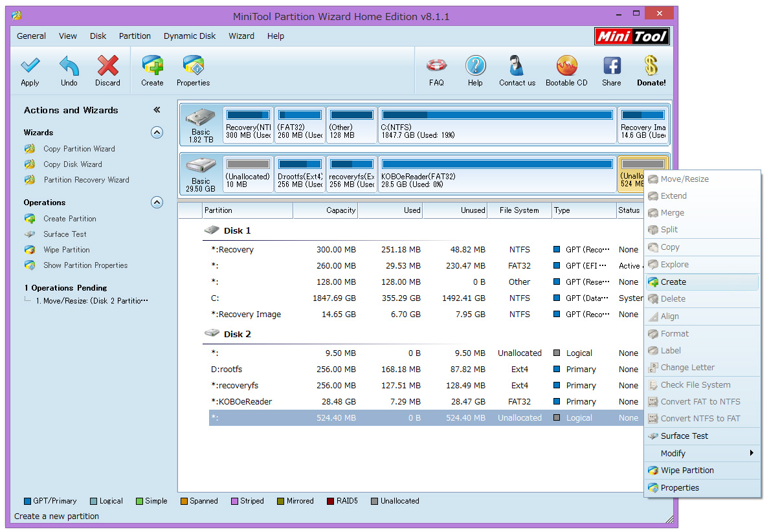Click Show Partition Properties operation
The image size is (769, 532).
(x=85, y=265)
